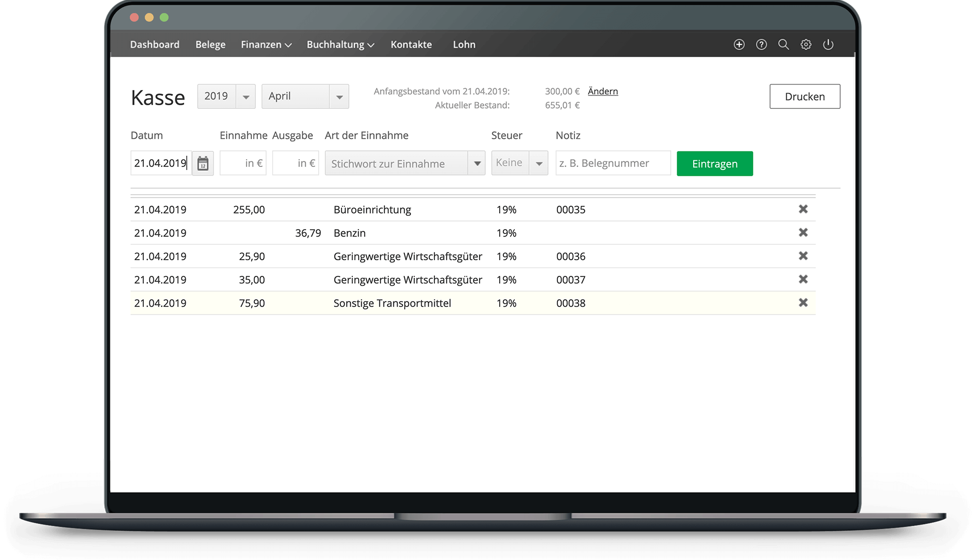Select the Büroeinrichtung row text
This screenshot has height=560, width=974.
pyautogui.click(x=372, y=210)
